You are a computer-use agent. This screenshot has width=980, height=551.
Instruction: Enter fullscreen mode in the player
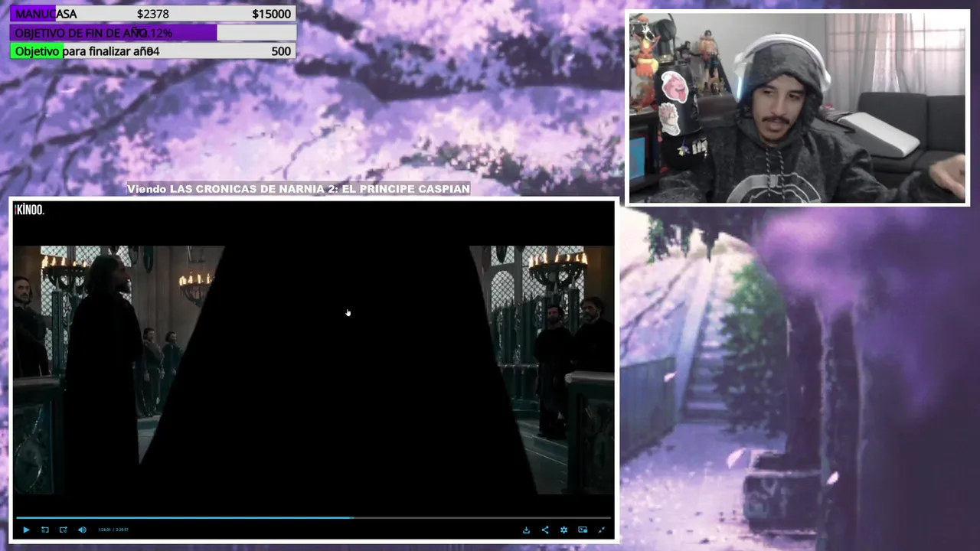point(602,530)
